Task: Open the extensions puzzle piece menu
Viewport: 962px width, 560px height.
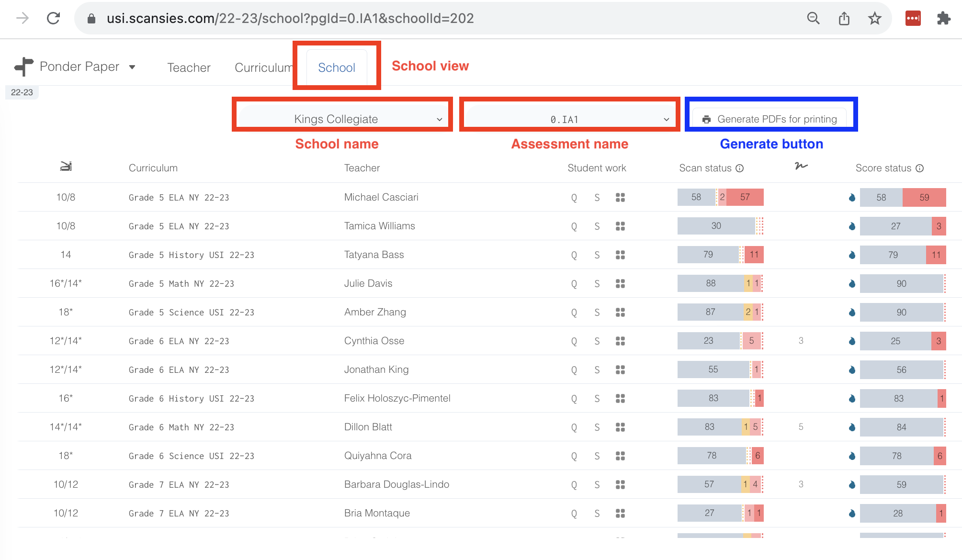Action: 943,18
